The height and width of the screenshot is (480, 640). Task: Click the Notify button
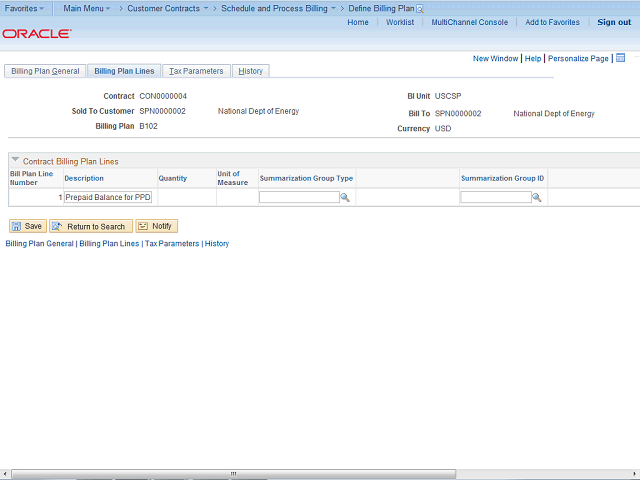pyautogui.click(x=157, y=226)
